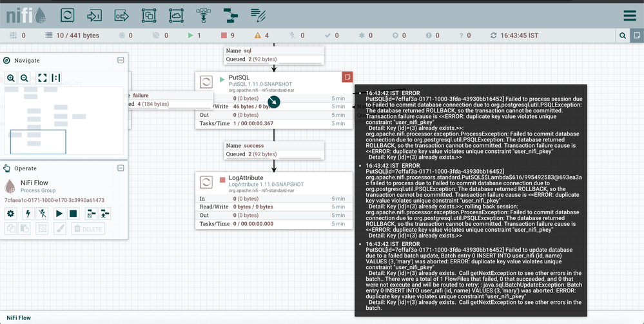644x324 pixels.
Task: Start the flow with the play button
Action: 59,214
